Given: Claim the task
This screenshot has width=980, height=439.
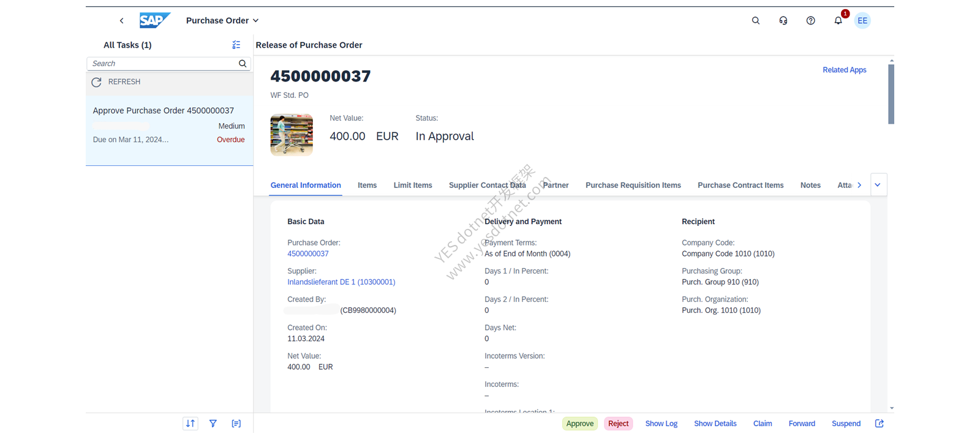Looking at the screenshot, I should (763, 424).
